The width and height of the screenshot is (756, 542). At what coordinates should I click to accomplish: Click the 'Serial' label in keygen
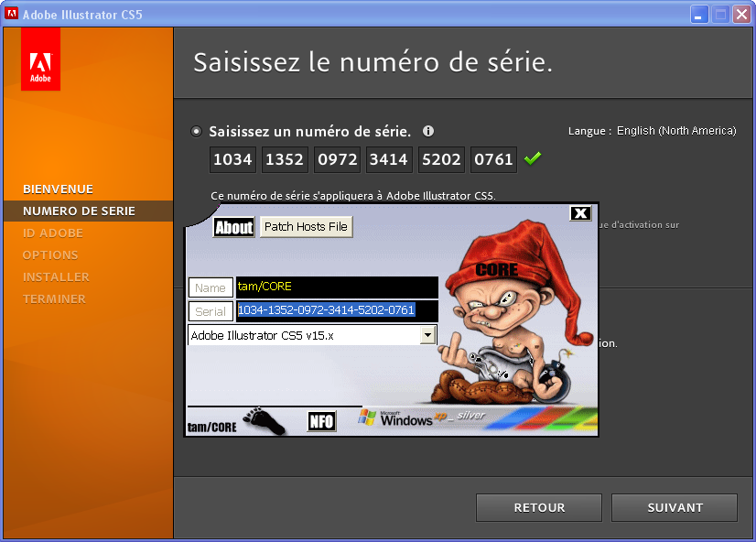click(211, 311)
